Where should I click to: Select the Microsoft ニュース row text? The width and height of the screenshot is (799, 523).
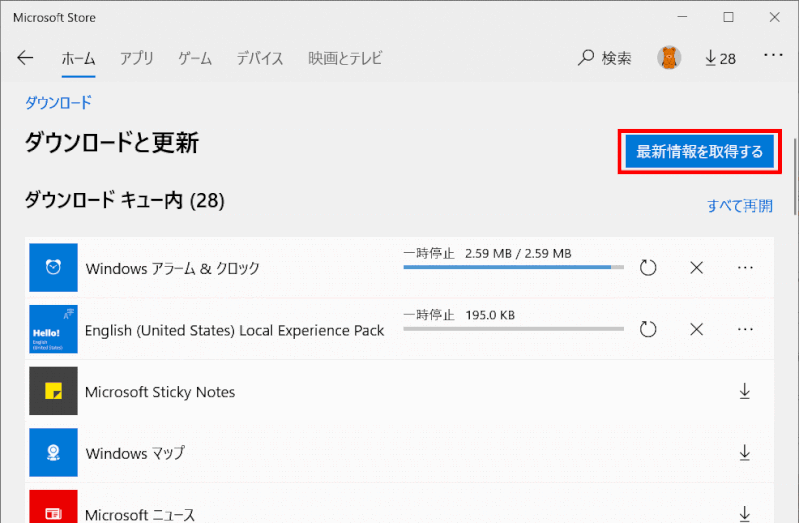coord(140,514)
